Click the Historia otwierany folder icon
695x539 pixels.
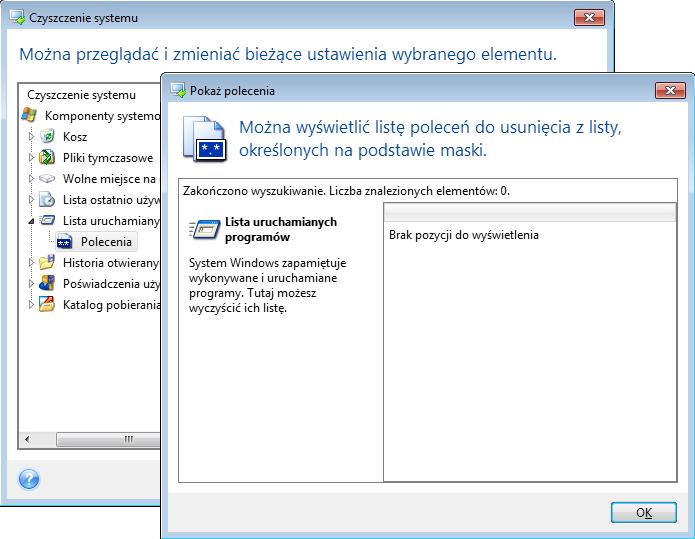click(x=47, y=262)
